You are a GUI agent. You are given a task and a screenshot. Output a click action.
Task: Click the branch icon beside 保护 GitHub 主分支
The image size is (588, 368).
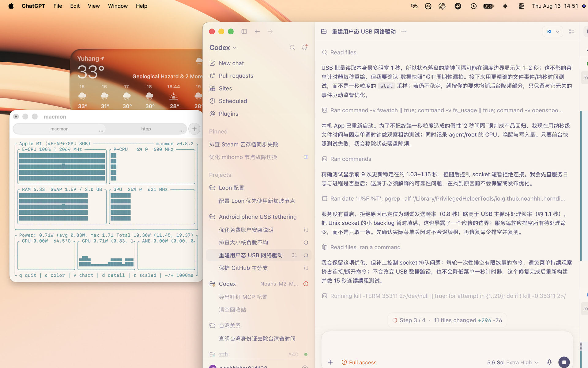coord(306,268)
